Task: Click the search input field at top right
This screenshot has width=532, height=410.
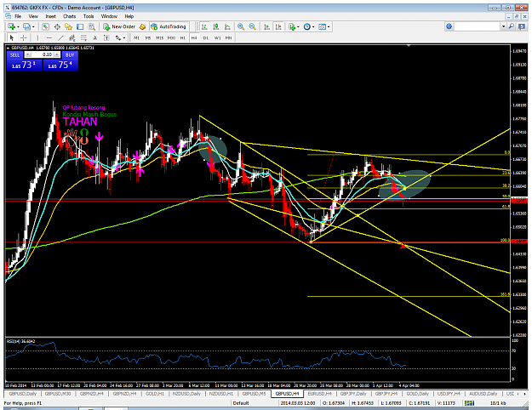Action: click(478, 26)
